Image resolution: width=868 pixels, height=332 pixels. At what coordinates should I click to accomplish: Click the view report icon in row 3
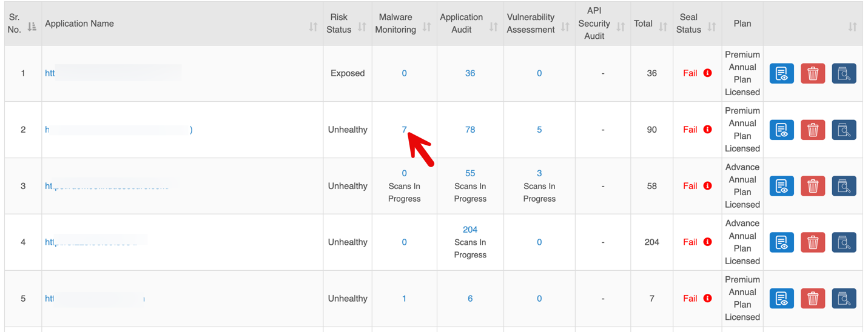781,186
